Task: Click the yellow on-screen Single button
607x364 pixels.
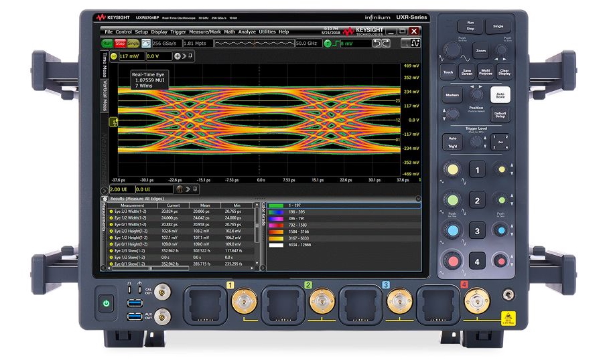Action: click(x=133, y=43)
